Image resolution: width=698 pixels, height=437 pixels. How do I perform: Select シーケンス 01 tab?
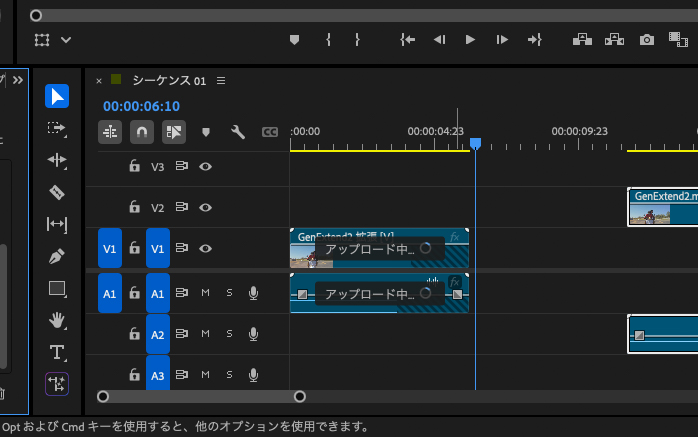[169, 81]
